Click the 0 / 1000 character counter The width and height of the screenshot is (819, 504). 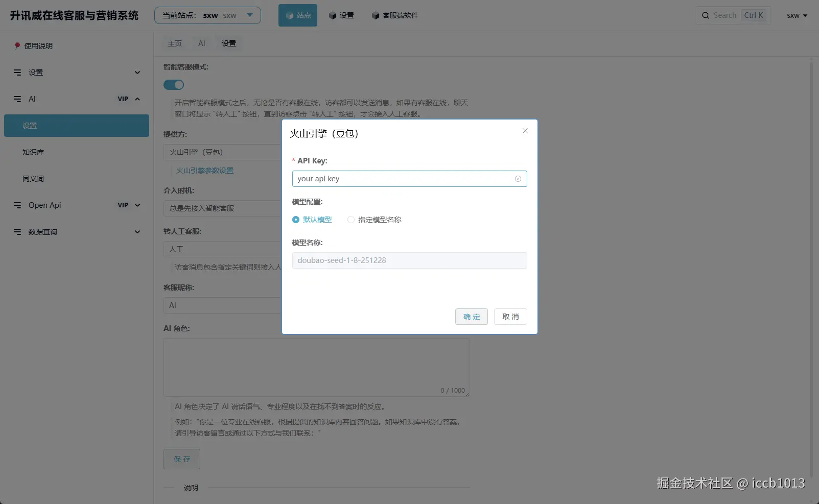(453, 391)
